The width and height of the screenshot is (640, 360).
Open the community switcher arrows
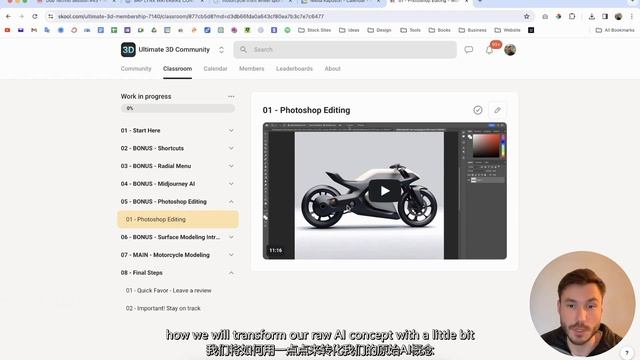[x=221, y=50]
